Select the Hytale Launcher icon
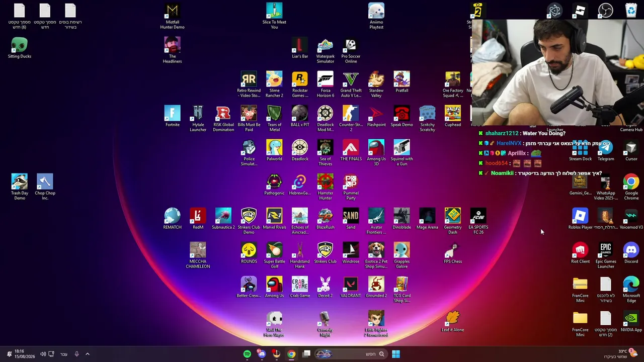Screen dimensions: 644x362 (198, 119)
